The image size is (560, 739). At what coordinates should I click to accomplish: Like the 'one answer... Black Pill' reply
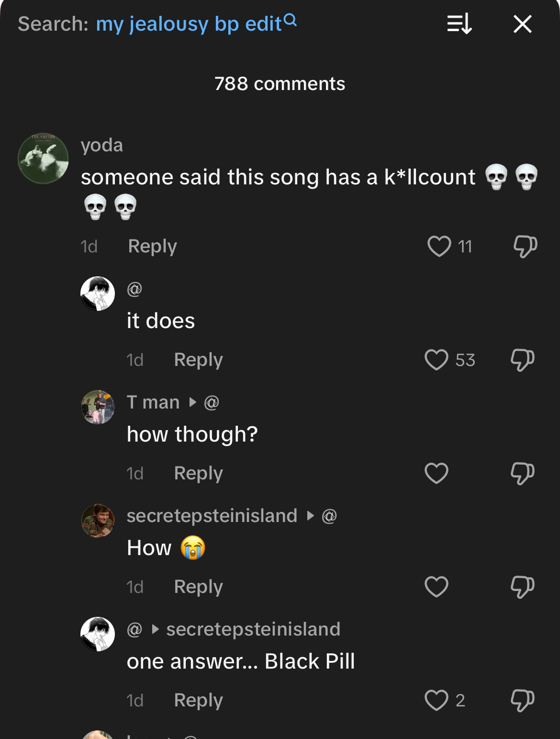(x=436, y=701)
